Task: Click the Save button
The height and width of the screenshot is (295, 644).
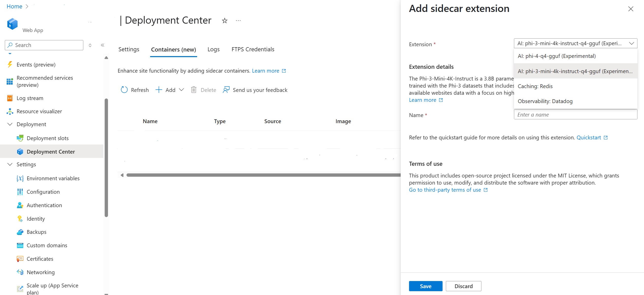Action: tap(426, 286)
